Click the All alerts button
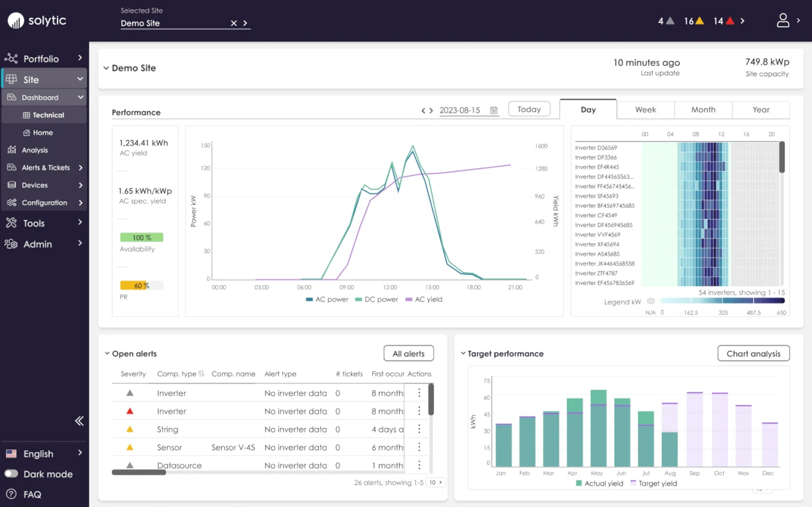Image resolution: width=812 pixels, height=507 pixels. click(x=409, y=353)
